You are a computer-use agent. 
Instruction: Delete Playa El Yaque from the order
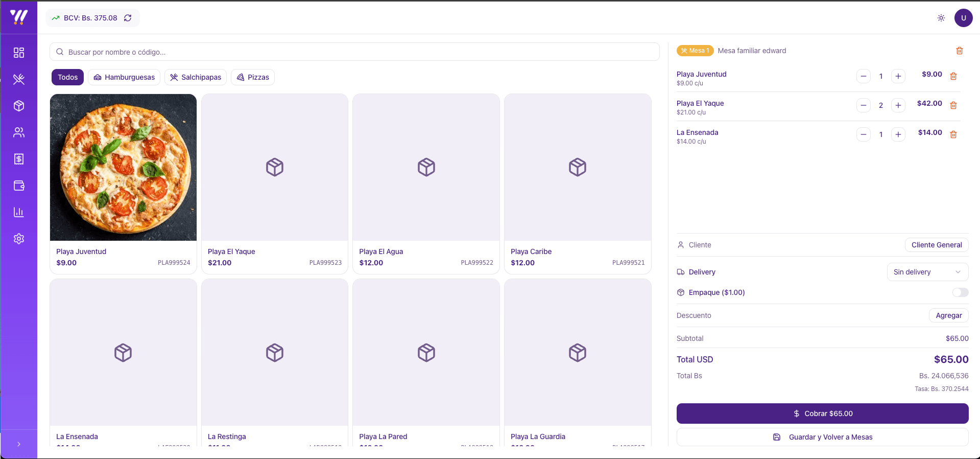(953, 105)
